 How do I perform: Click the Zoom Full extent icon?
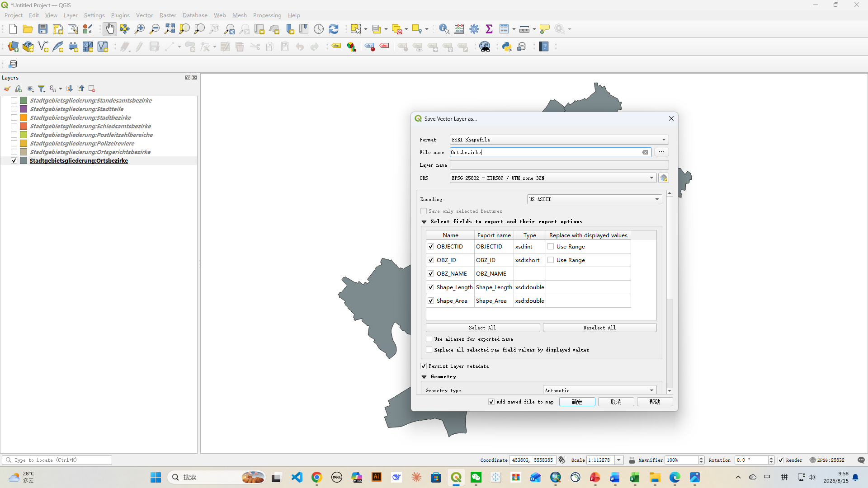(x=170, y=29)
